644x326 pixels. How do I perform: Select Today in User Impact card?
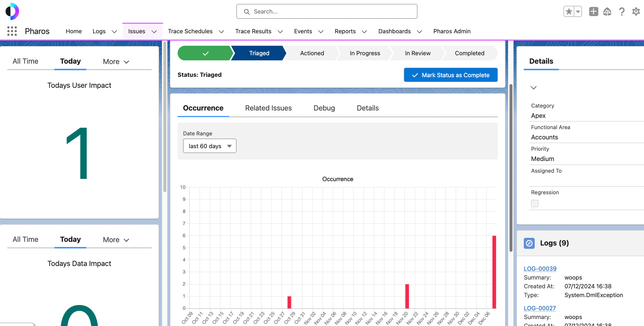pyautogui.click(x=70, y=61)
